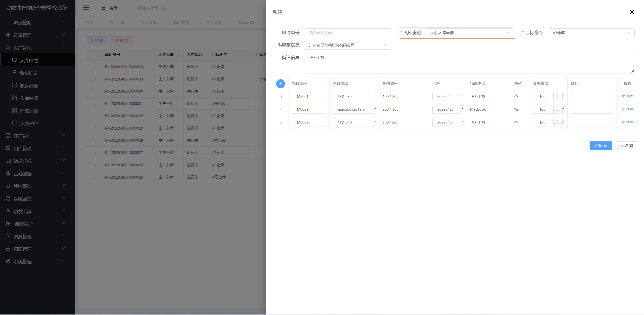This screenshot has width=644, height=315.
Task: Decrease planned quantity for M0003 row
Action: [558, 125]
